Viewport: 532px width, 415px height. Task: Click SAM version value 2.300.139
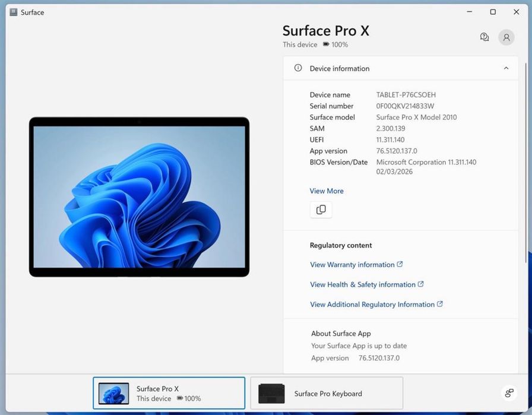(391, 129)
